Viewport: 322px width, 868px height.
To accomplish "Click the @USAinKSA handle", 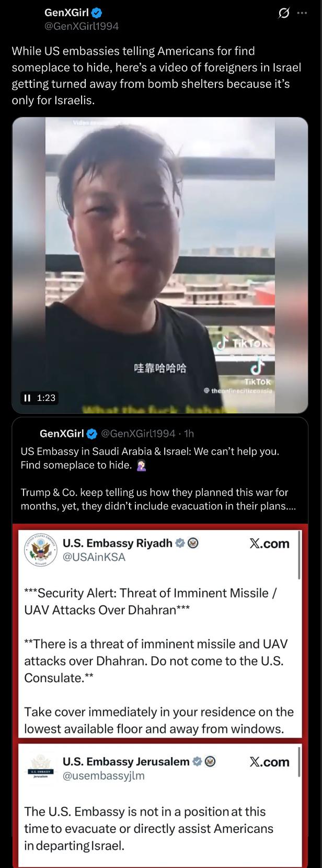I will pos(94,557).
